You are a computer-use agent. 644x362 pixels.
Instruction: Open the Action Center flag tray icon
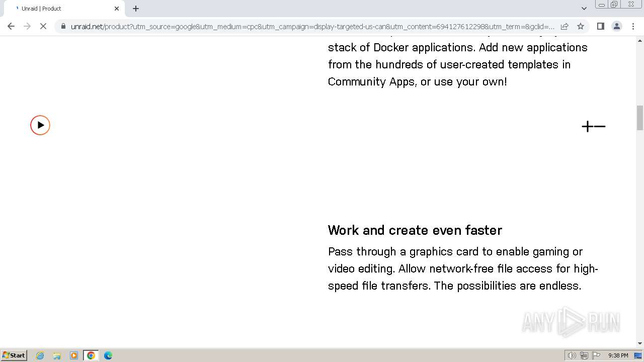[x=596, y=355]
